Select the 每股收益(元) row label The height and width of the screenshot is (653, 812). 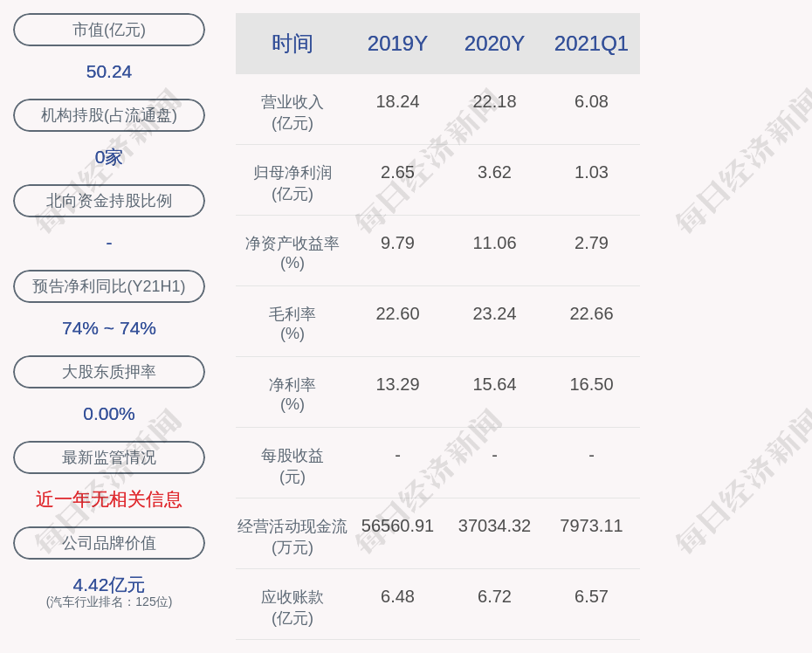tap(292, 466)
